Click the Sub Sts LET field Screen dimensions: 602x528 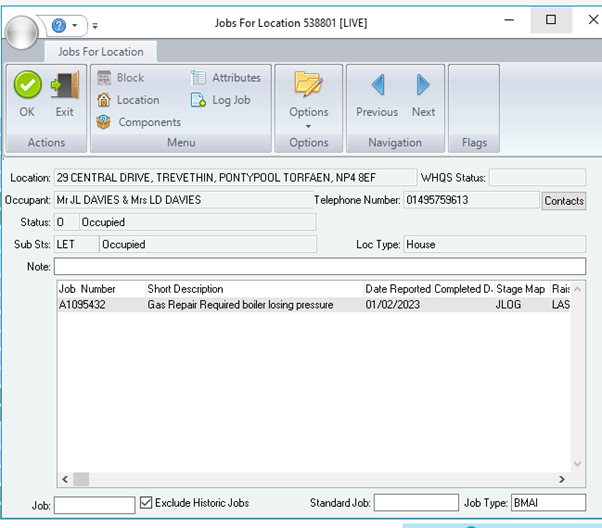pos(76,245)
